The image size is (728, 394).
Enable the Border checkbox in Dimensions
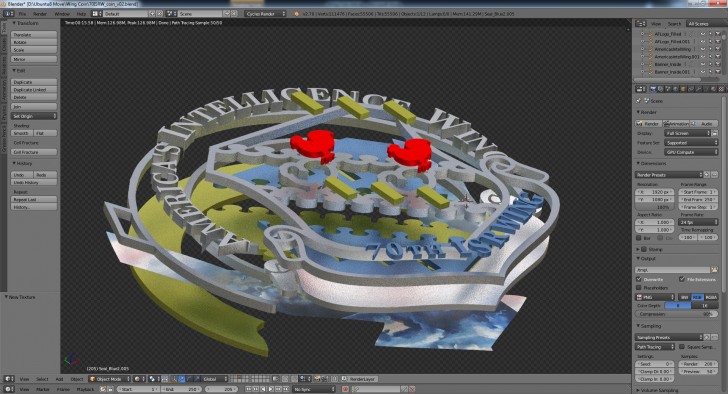tap(639, 238)
